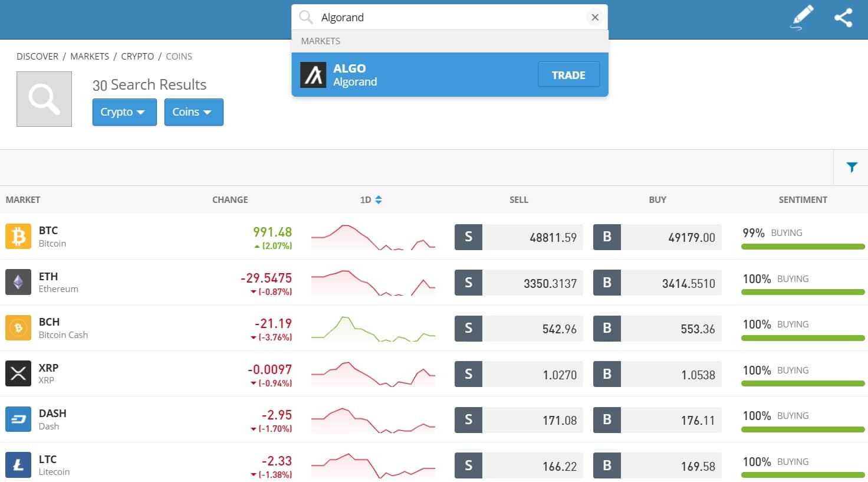Click the B buy button for BCH
The image size is (868, 482).
(607, 329)
